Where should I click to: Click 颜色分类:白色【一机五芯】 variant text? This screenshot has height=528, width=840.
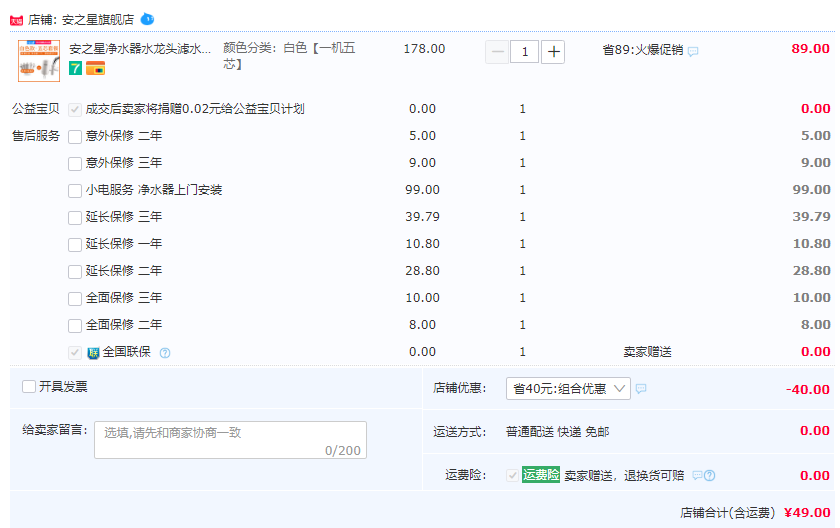click(289, 56)
